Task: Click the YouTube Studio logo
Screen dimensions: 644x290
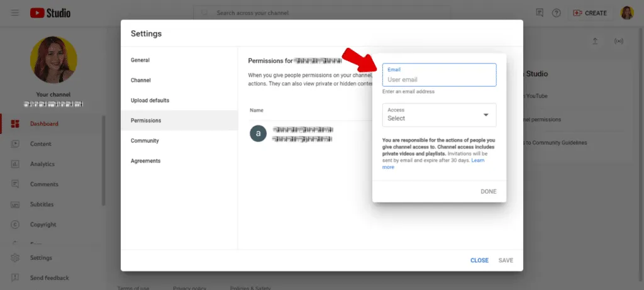Action: [x=50, y=13]
